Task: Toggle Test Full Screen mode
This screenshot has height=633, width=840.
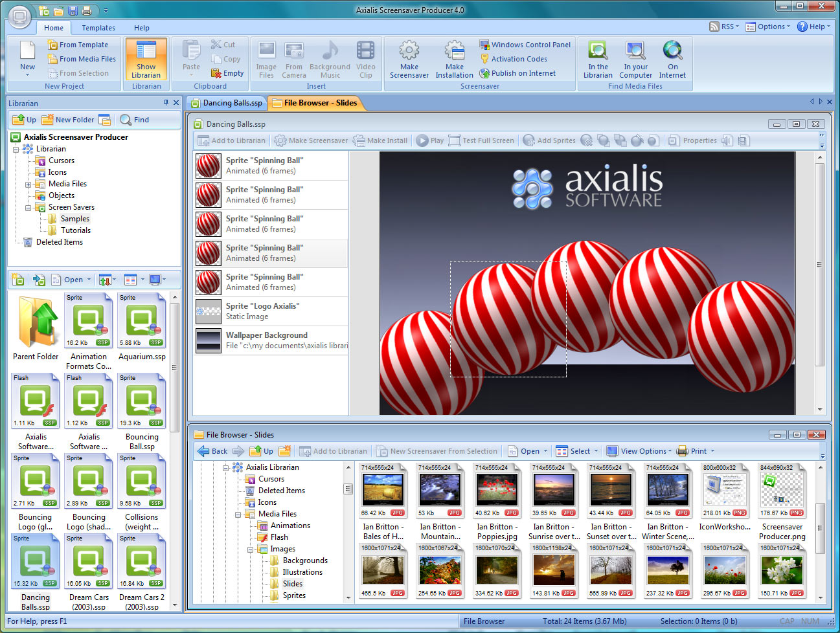Action: click(482, 140)
